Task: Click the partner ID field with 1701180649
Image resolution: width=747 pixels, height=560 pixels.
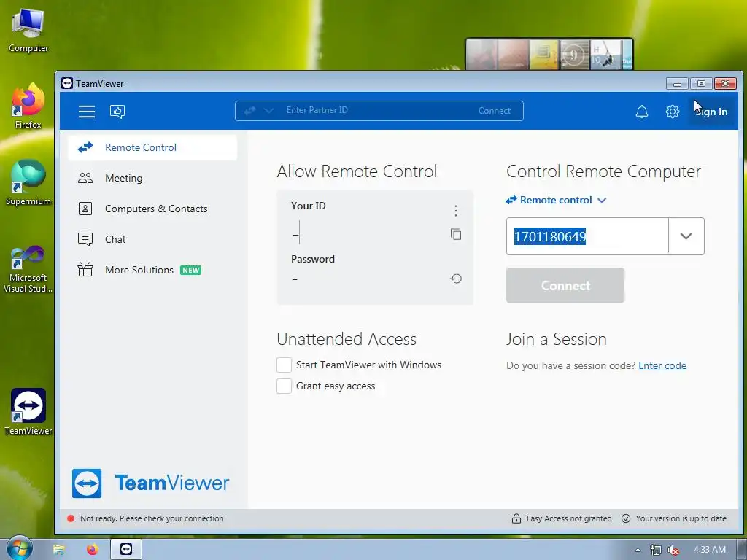Action: coord(587,236)
